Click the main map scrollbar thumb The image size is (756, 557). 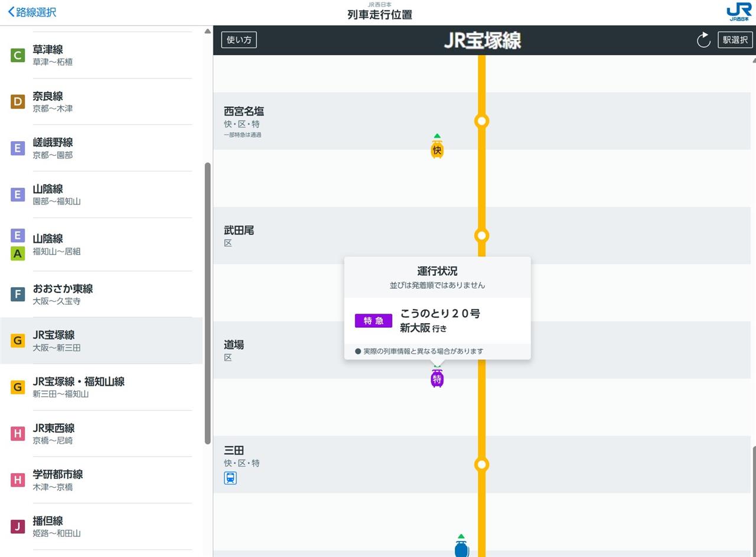[754, 501]
